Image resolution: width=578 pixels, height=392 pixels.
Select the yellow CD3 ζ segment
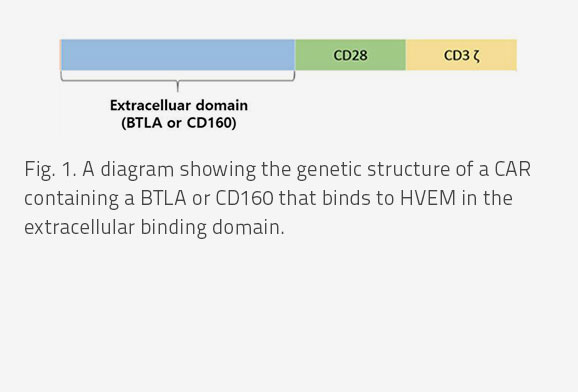point(461,55)
